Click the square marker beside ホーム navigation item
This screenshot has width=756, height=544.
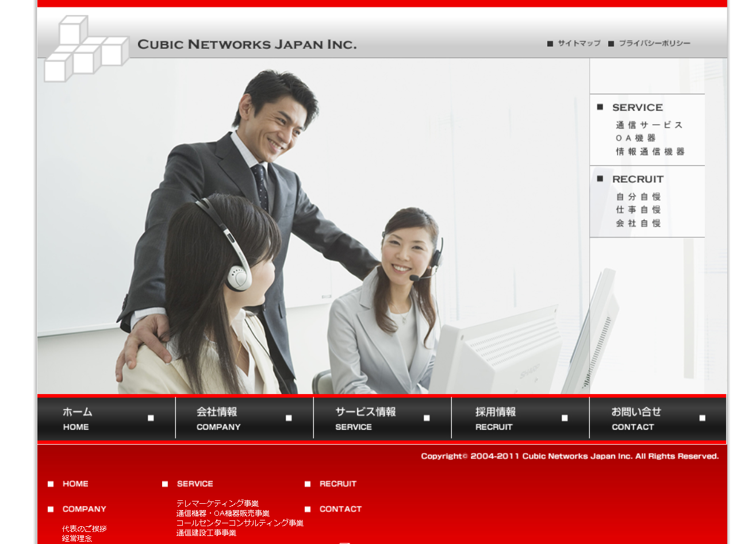pyautogui.click(x=151, y=418)
